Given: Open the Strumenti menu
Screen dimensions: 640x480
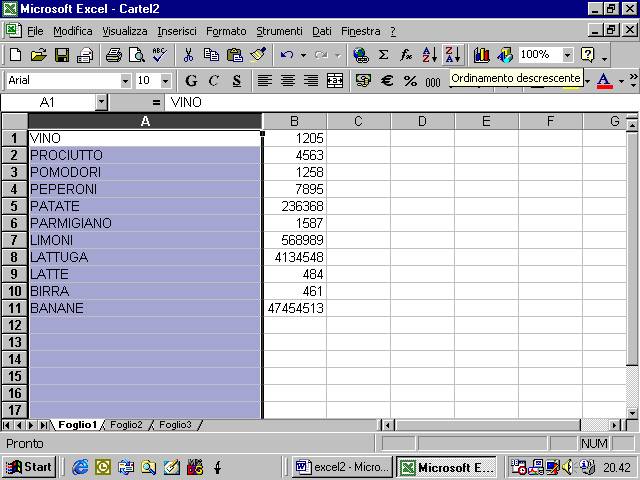Looking at the screenshot, I should coord(279,31).
